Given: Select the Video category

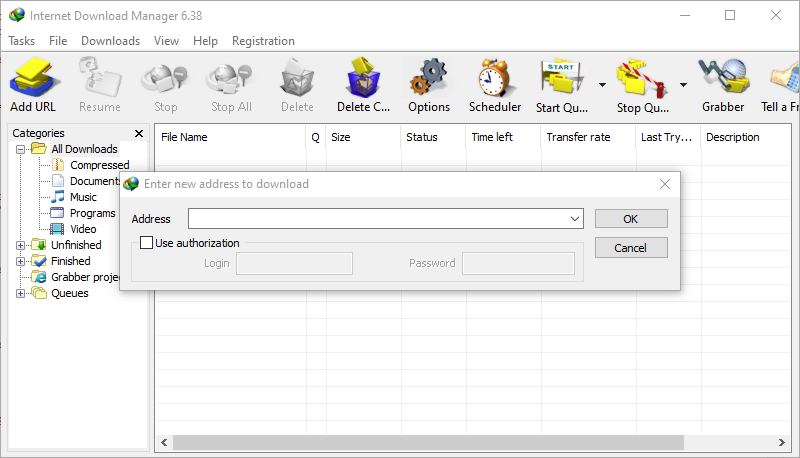Looking at the screenshot, I should tap(83, 229).
